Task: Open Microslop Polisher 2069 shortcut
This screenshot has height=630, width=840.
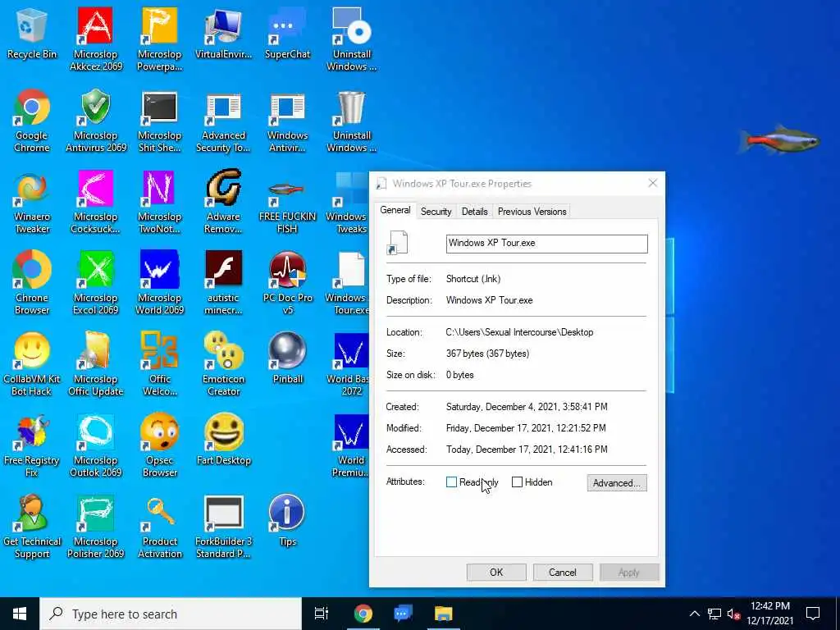Action: pyautogui.click(x=95, y=527)
